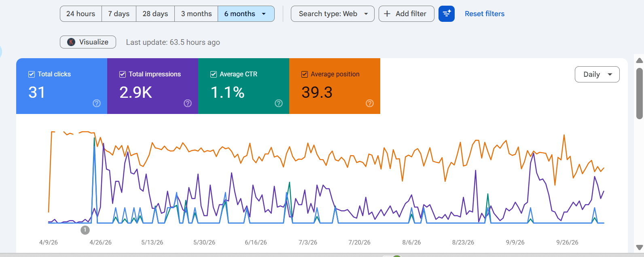
Task: Open help icon on Average CTR card
Action: click(x=279, y=103)
